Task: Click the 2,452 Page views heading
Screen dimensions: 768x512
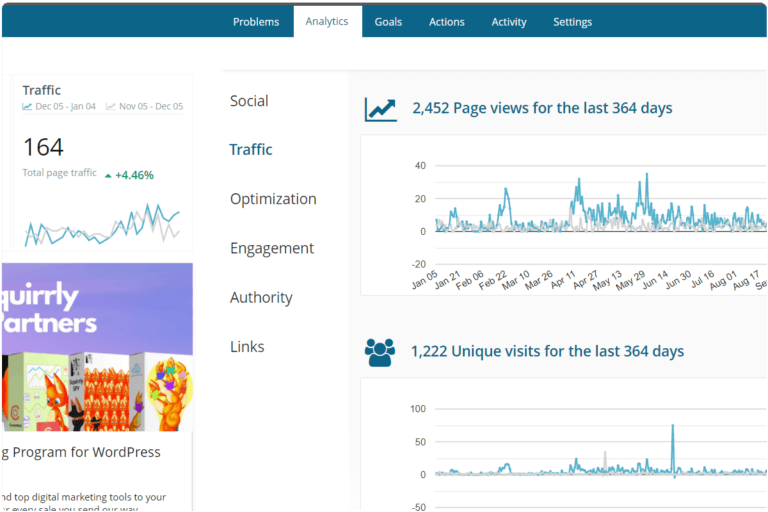Action: click(x=542, y=108)
